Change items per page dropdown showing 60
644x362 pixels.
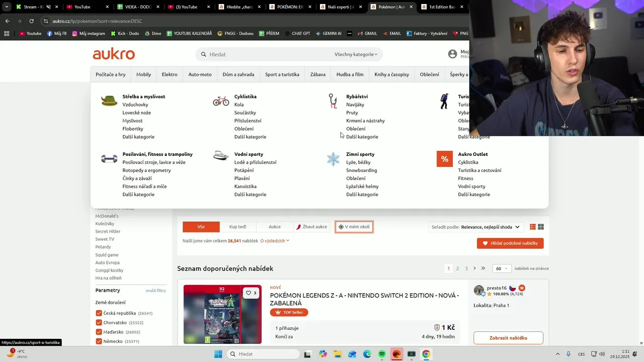click(502, 268)
